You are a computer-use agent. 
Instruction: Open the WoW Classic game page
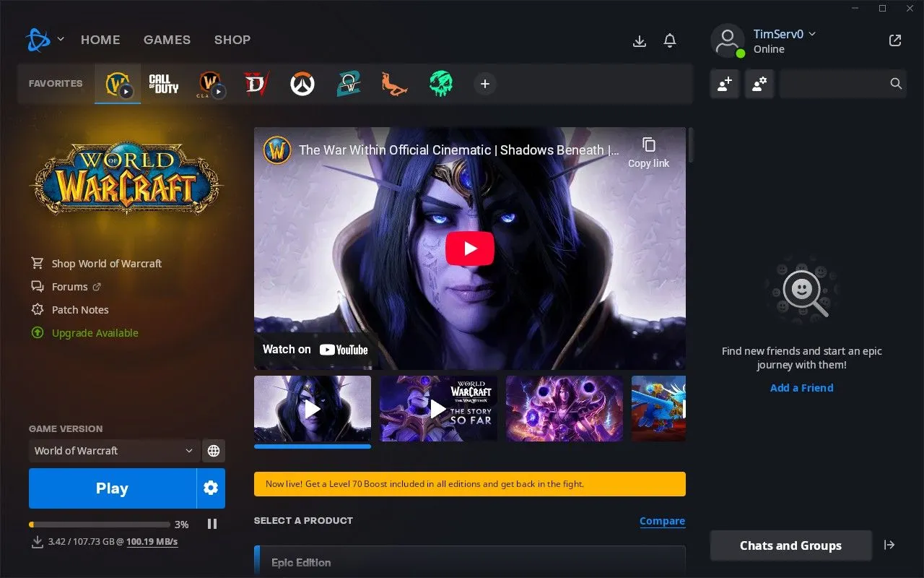pos(209,83)
